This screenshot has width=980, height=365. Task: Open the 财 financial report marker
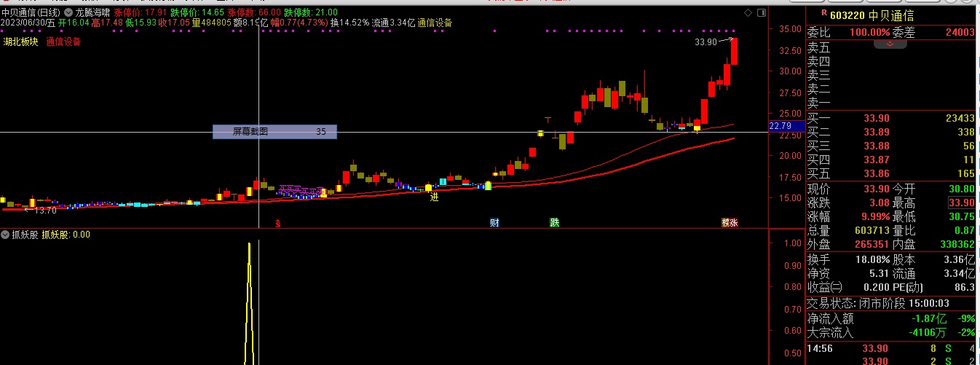pyautogui.click(x=494, y=223)
